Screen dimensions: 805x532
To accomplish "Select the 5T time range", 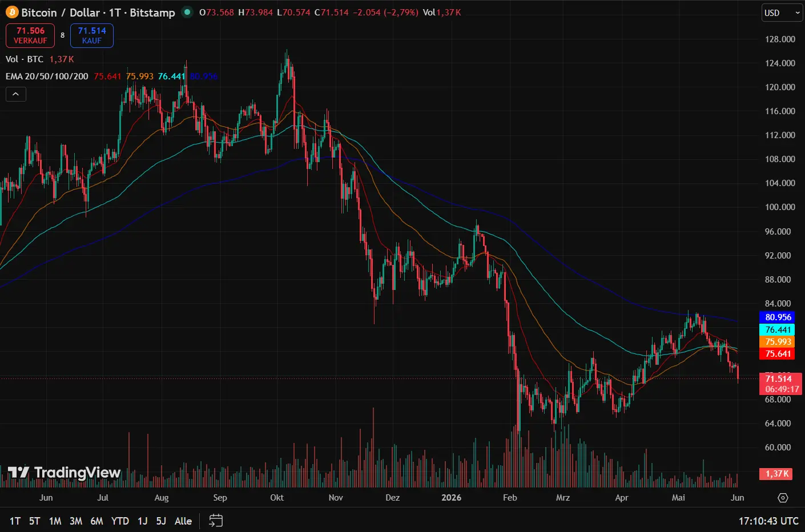I will [34, 521].
